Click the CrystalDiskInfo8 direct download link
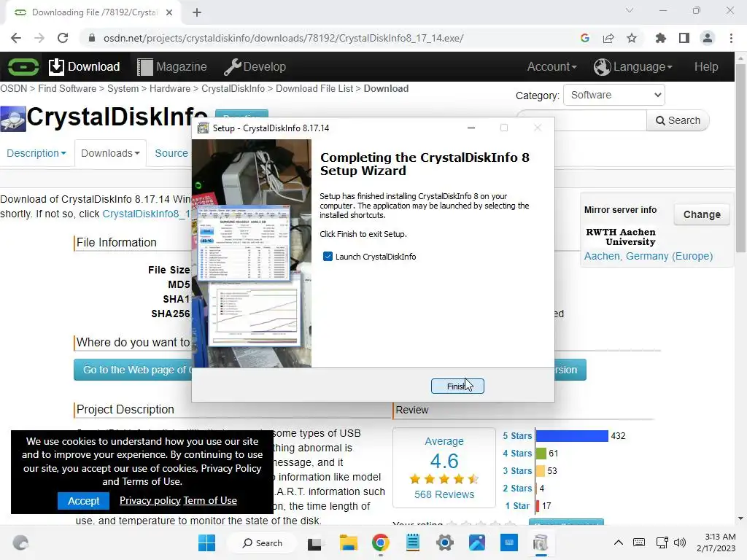Viewport: 747px width, 560px height. coord(146,214)
